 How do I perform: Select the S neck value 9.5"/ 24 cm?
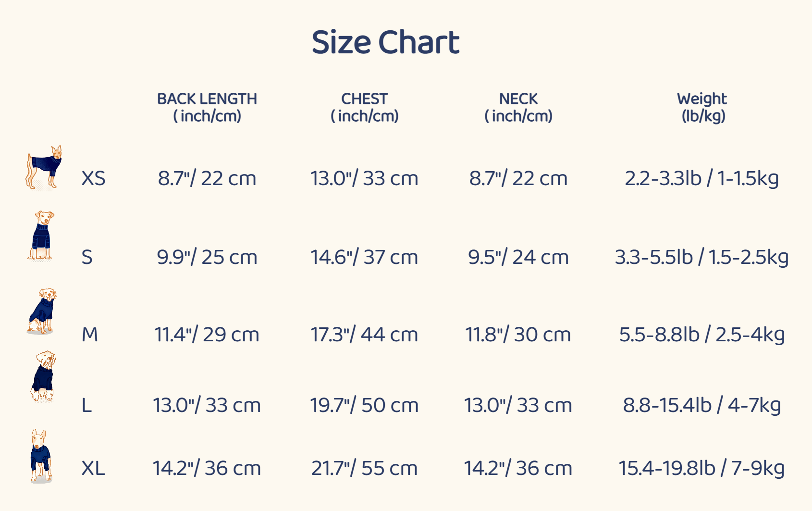518,257
